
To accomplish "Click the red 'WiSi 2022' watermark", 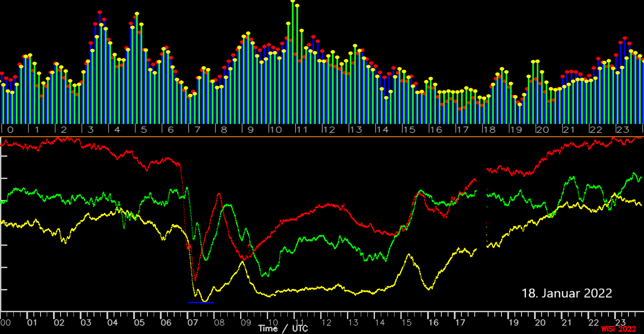I will tap(619, 329).
